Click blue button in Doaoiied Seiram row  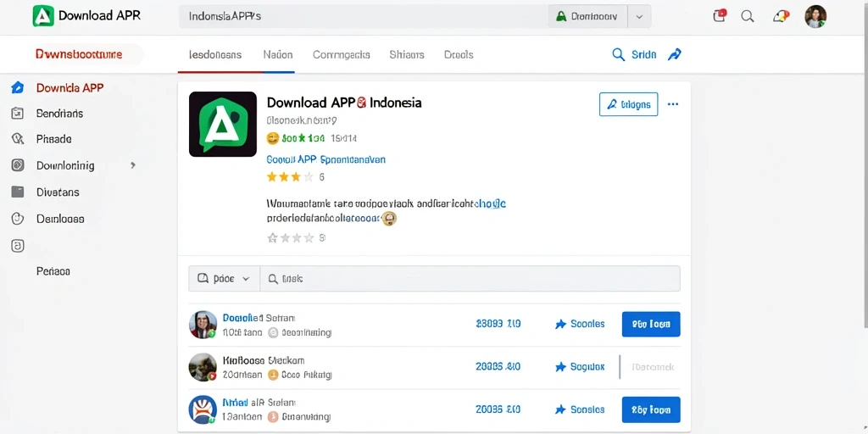tap(651, 325)
